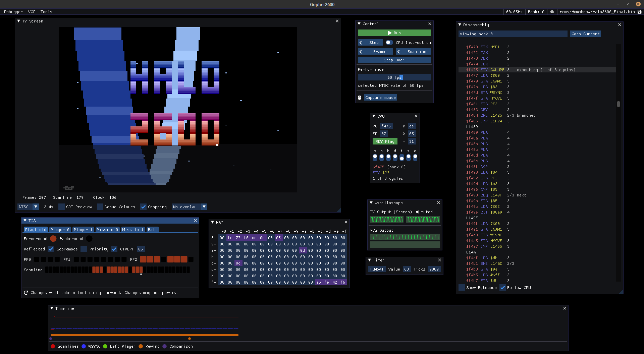
Task: Click the back arrow beside Scanline
Action: pyautogui.click(x=399, y=52)
